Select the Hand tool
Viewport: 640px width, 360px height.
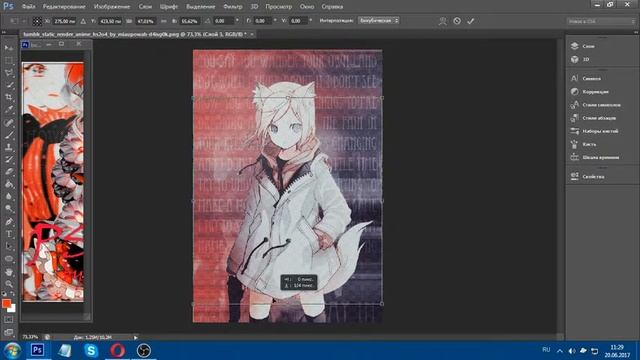(9, 272)
